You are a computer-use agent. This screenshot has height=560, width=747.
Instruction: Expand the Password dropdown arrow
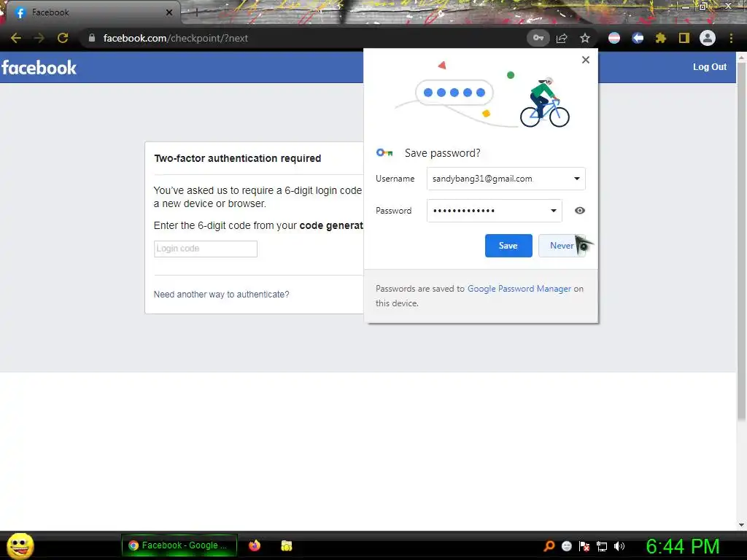pyautogui.click(x=554, y=211)
